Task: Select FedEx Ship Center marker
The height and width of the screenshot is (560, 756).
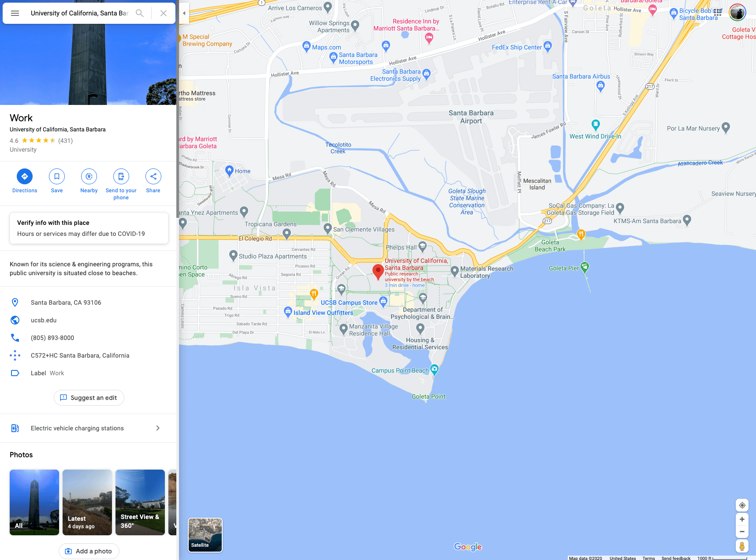Action: click(x=547, y=46)
